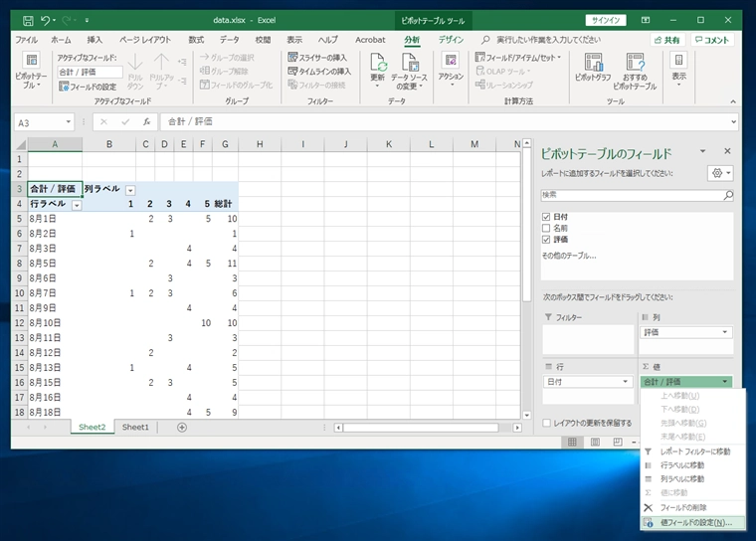756x541 pixels.
Task: Expand the 日付 dropdown in 行 area
Action: (626, 382)
